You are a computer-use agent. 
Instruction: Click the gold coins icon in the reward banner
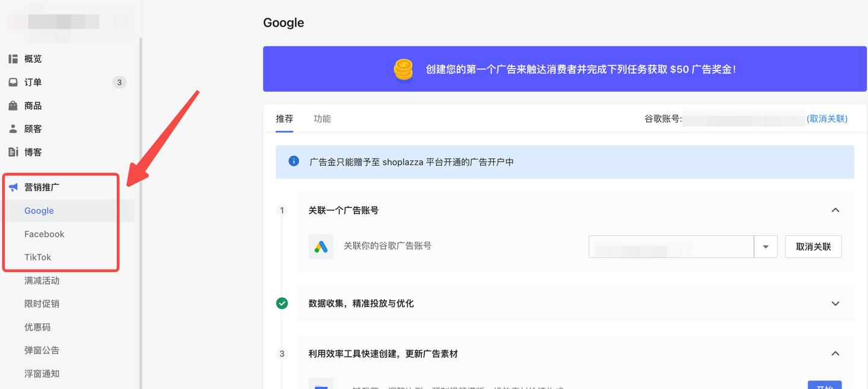pos(403,69)
